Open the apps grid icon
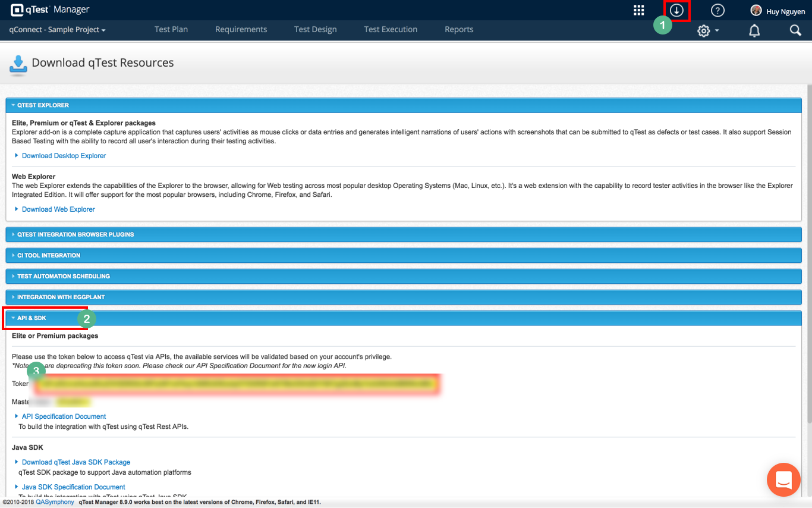 tap(638, 10)
